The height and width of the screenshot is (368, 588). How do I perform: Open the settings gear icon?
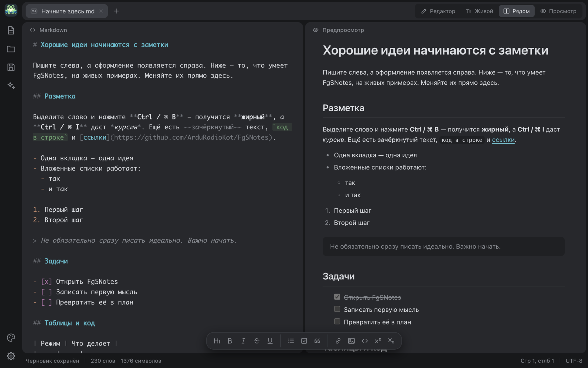click(11, 356)
